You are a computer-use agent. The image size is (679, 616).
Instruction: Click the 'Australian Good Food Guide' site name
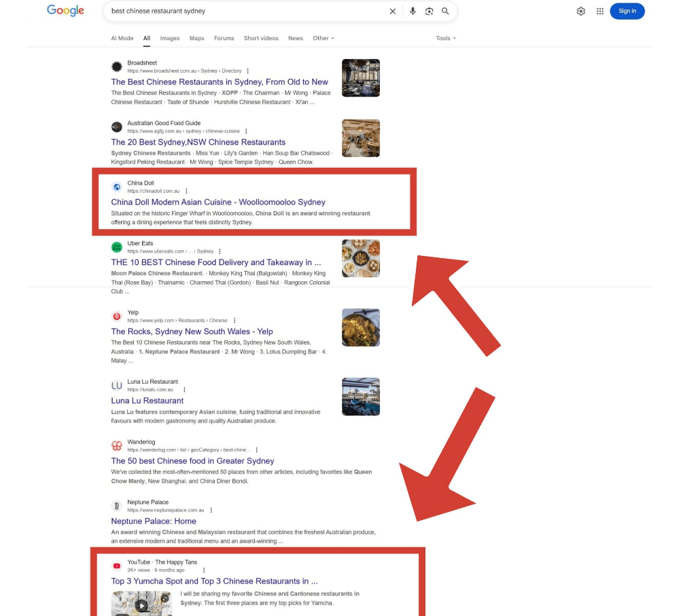click(164, 123)
